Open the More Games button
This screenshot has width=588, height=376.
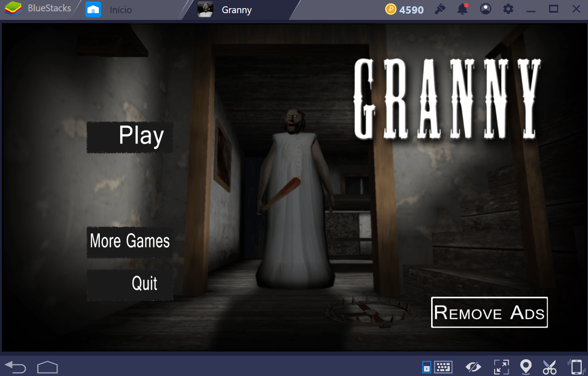(x=130, y=242)
